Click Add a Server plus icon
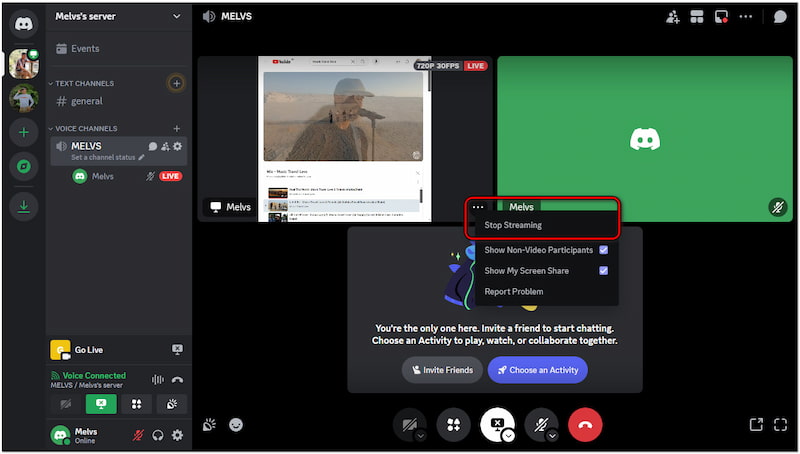 (23, 132)
